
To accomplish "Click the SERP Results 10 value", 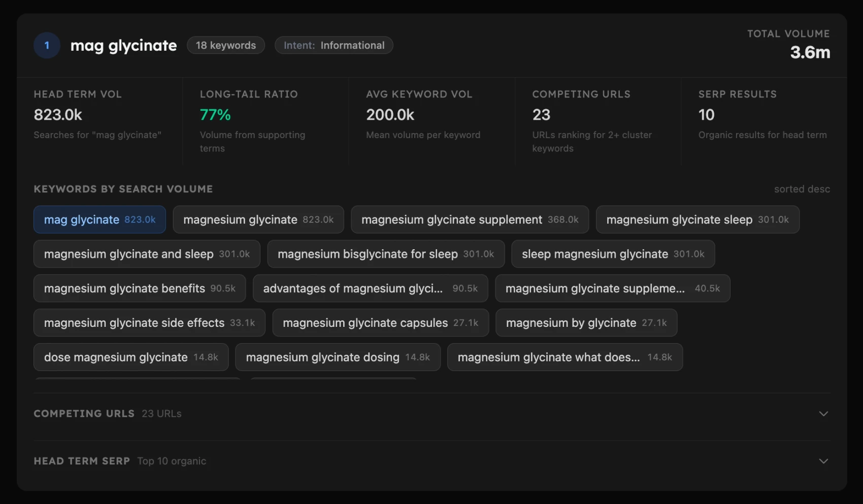I will click(x=706, y=115).
